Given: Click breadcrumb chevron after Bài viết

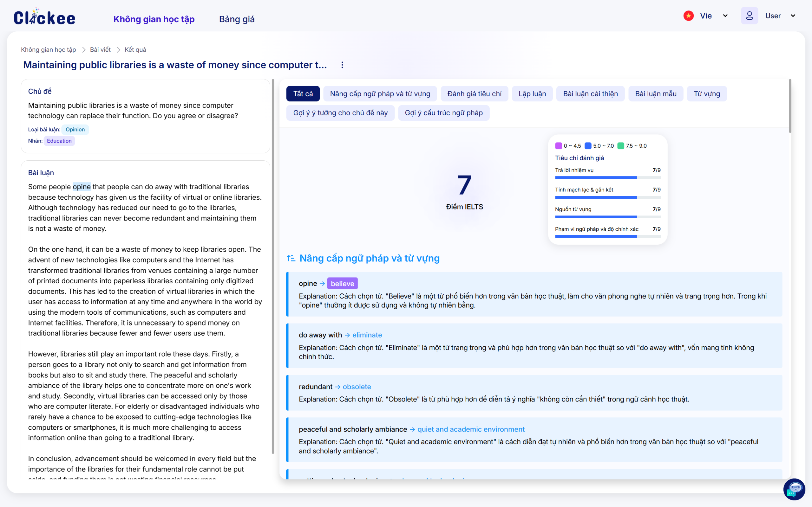Looking at the screenshot, I should [118, 50].
